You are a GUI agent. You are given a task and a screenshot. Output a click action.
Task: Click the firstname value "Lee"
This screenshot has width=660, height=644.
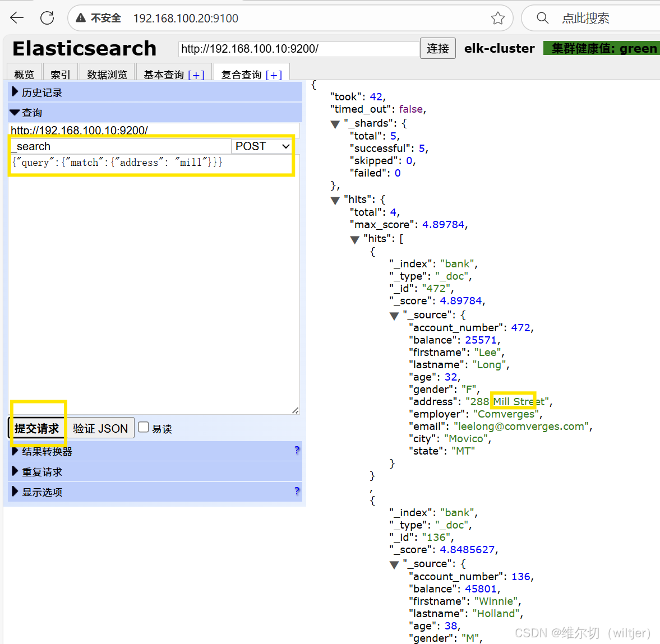coord(487,353)
